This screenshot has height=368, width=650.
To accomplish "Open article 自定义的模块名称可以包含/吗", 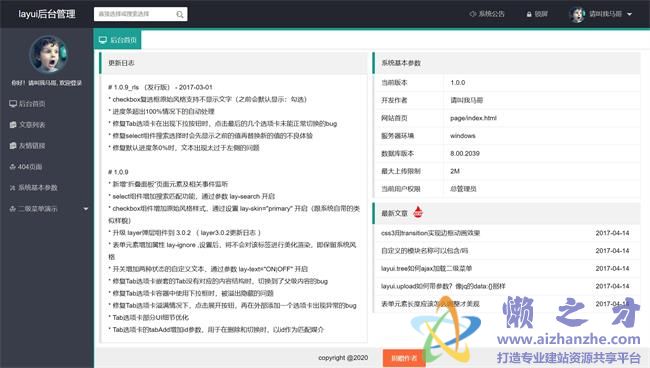I will coord(424,251).
